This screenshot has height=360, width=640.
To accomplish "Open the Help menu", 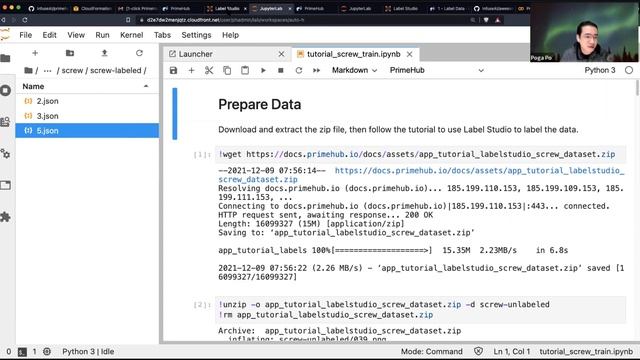I will click(230, 35).
